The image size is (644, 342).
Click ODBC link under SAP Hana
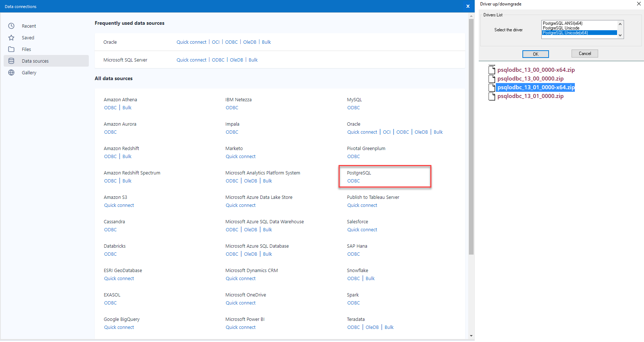point(353,254)
